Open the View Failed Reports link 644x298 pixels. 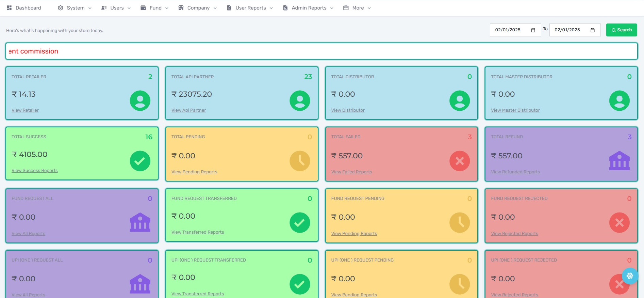click(351, 172)
